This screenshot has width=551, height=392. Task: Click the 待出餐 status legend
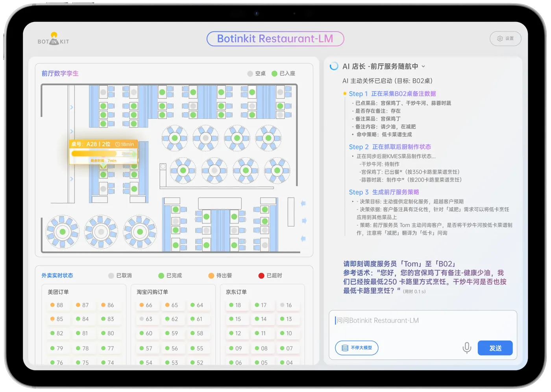click(220, 276)
